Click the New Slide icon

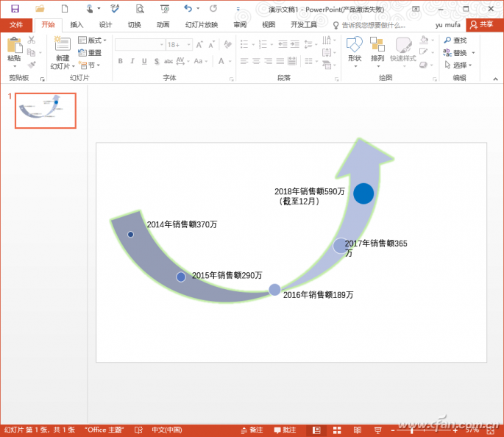62,46
